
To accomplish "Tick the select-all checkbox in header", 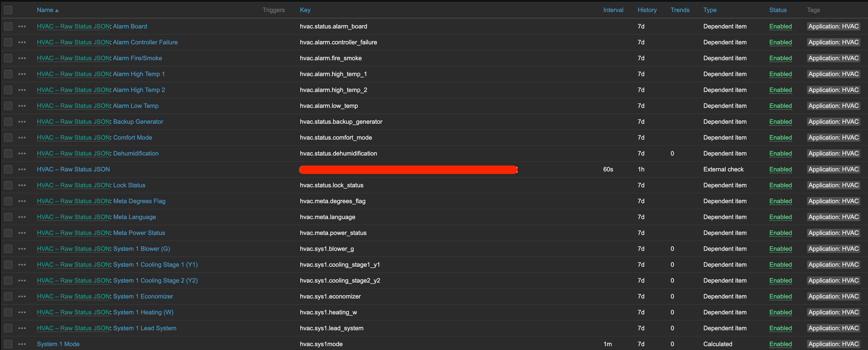I will pos(8,10).
